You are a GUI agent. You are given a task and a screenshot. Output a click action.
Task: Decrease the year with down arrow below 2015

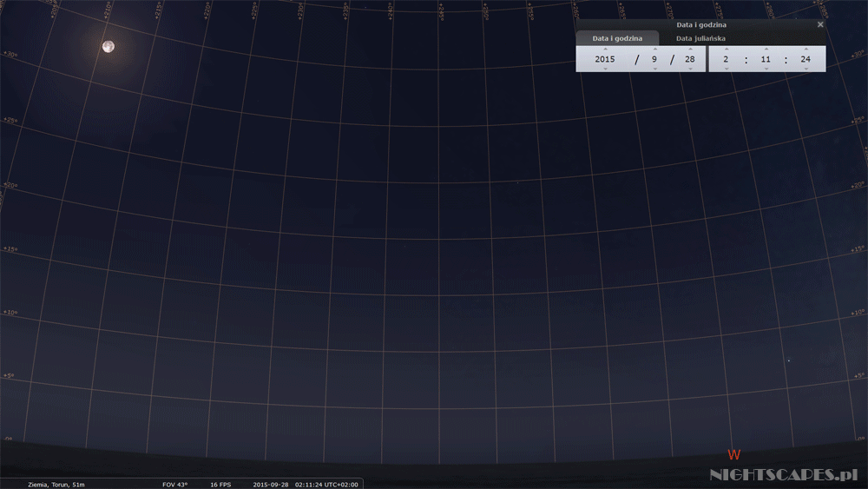tap(605, 69)
